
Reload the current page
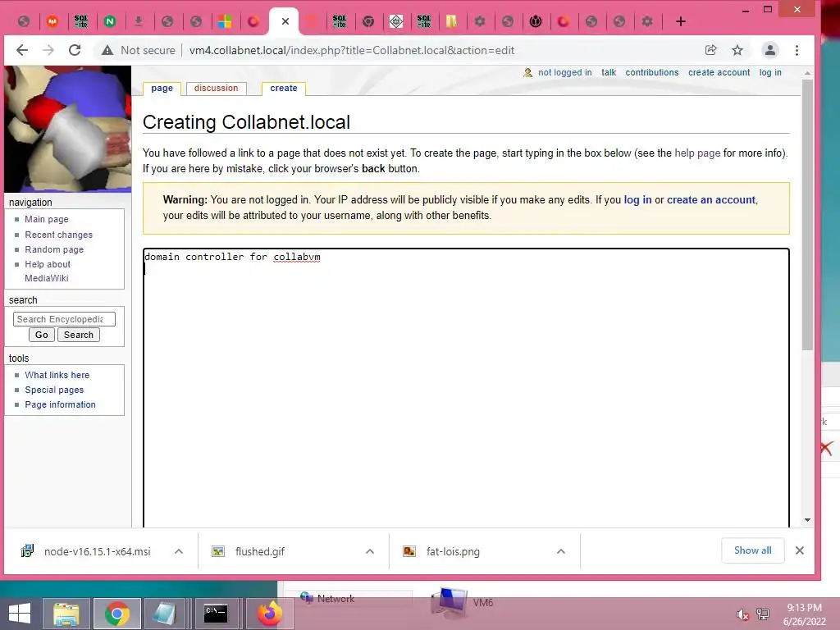pos(75,50)
